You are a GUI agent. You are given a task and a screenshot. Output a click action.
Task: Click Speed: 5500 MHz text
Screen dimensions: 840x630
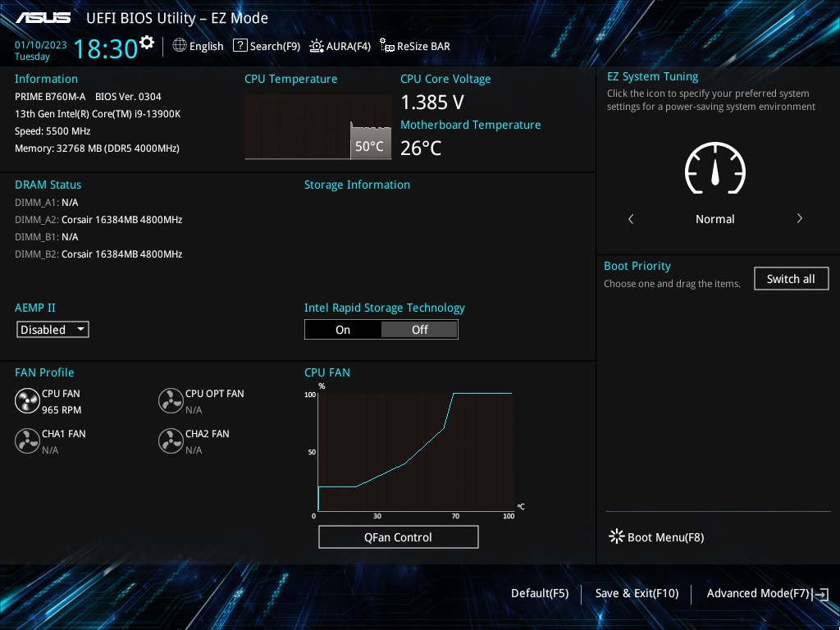point(52,130)
